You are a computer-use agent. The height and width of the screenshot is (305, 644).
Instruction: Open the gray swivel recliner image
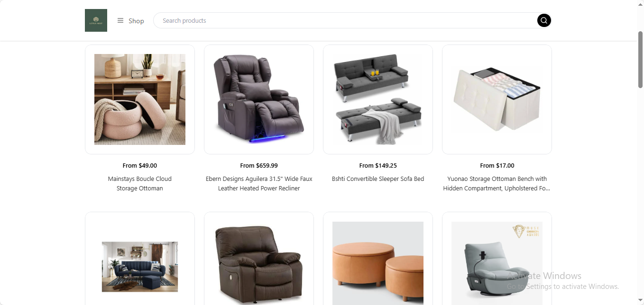[497, 263]
